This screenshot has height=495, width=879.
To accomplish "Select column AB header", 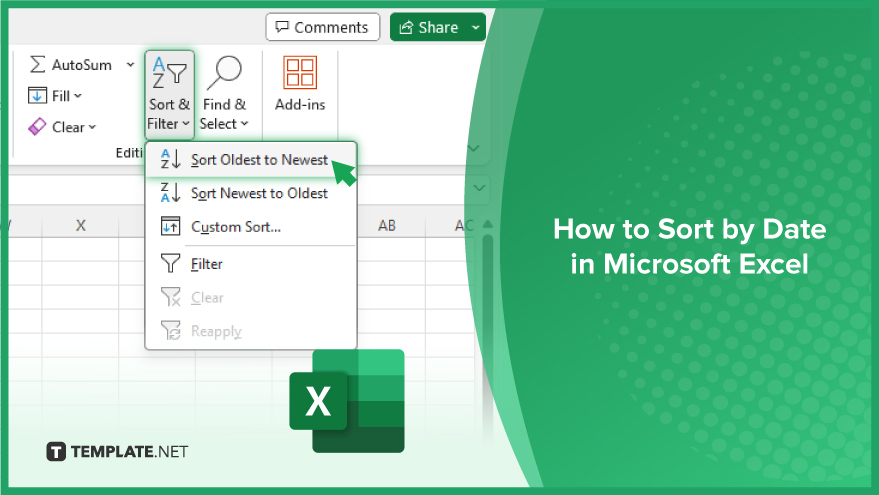I will 387,225.
